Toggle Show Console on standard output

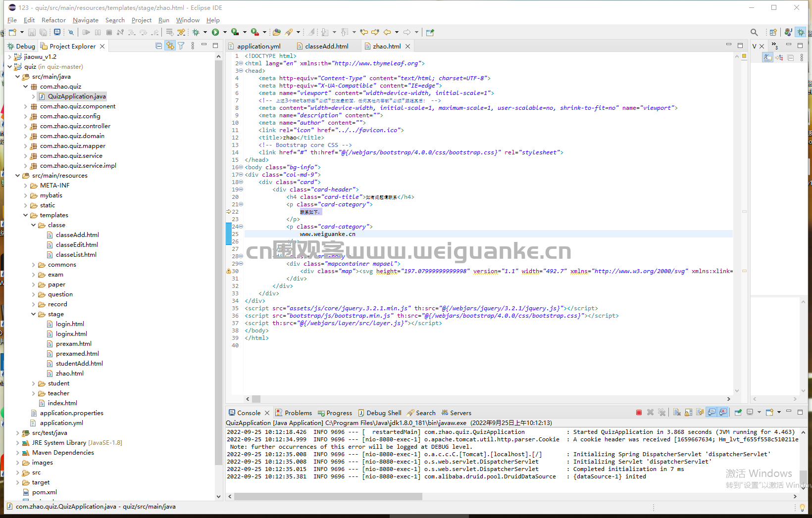(x=711, y=412)
